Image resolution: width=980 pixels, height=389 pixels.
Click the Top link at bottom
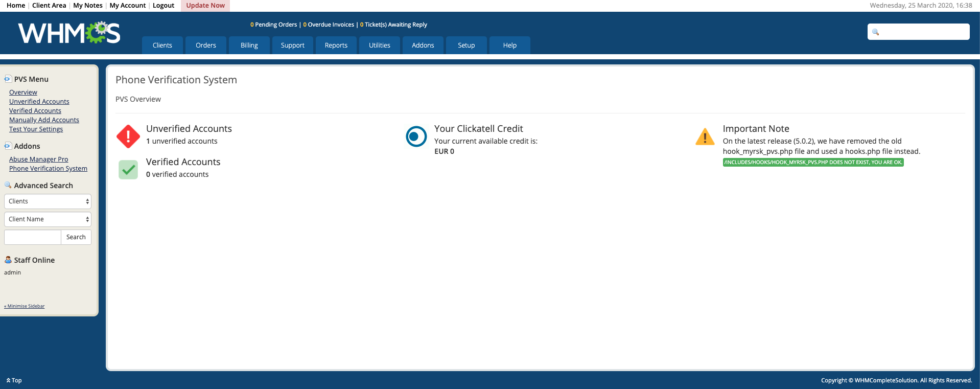(14, 380)
